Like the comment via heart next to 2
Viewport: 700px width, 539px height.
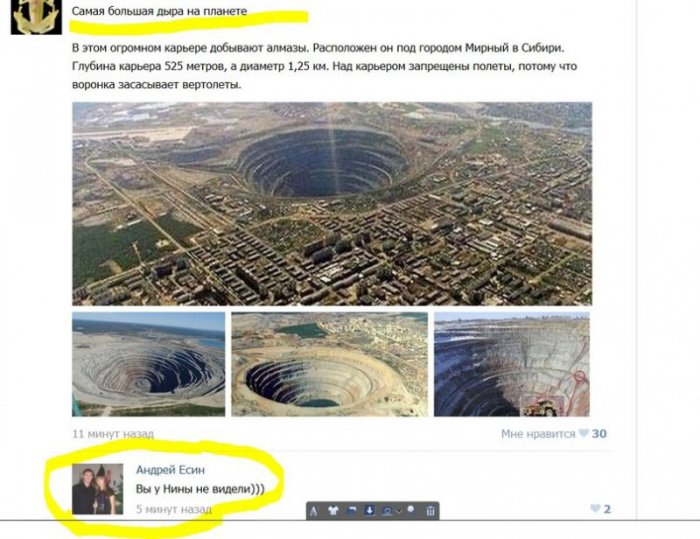[595, 508]
